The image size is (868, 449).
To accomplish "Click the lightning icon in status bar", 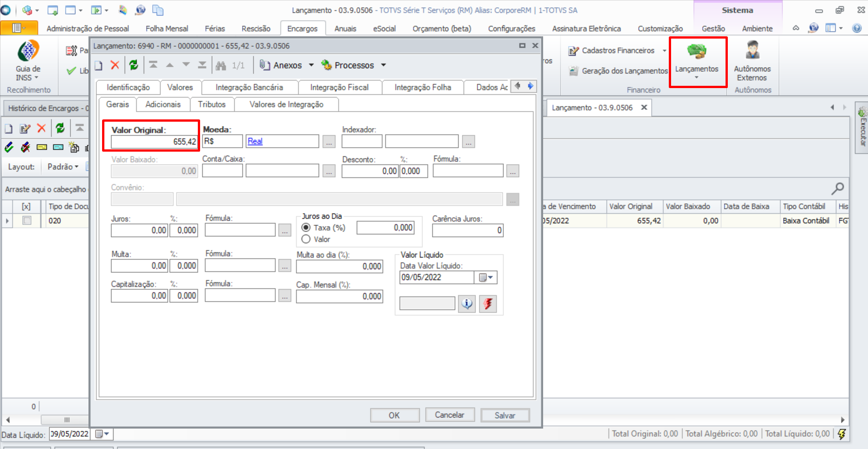I will coord(842,434).
